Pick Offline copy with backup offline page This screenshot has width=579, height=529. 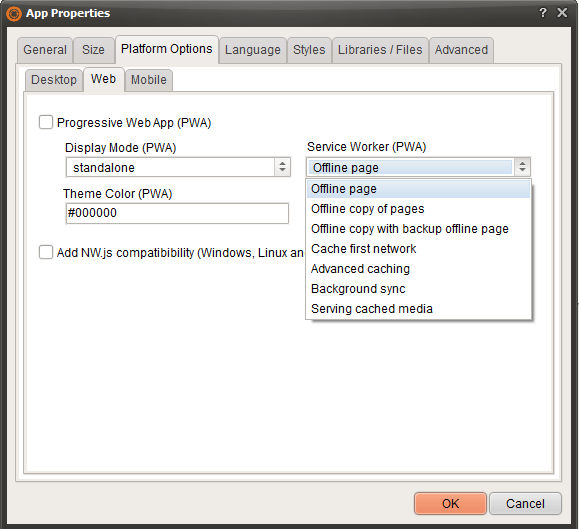(x=418, y=229)
